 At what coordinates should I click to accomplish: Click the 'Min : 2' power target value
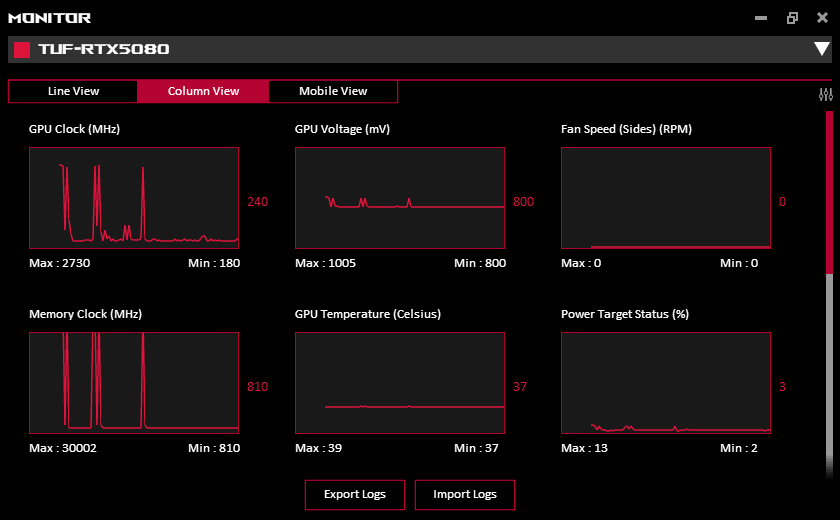[x=739, y=448]
